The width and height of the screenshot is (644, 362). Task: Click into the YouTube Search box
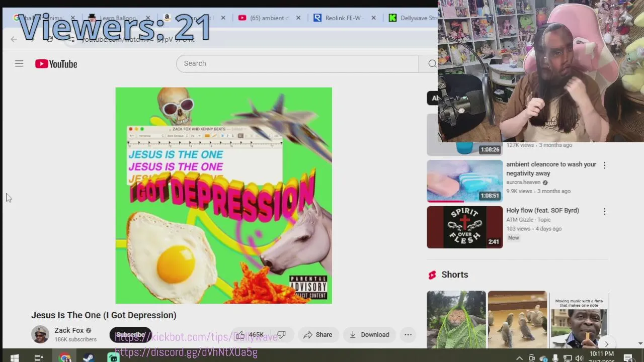tap(297, 63)
